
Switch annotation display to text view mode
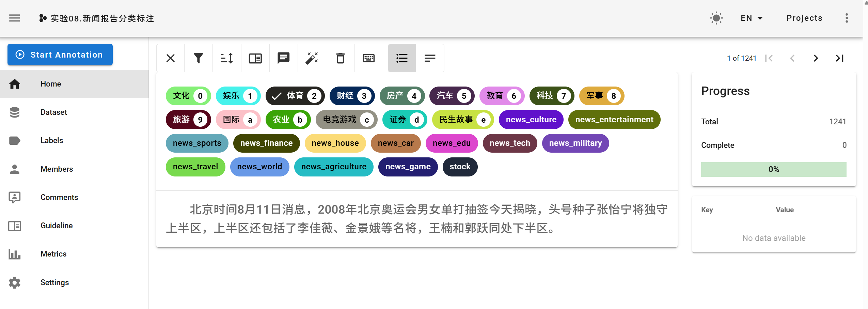430,58
